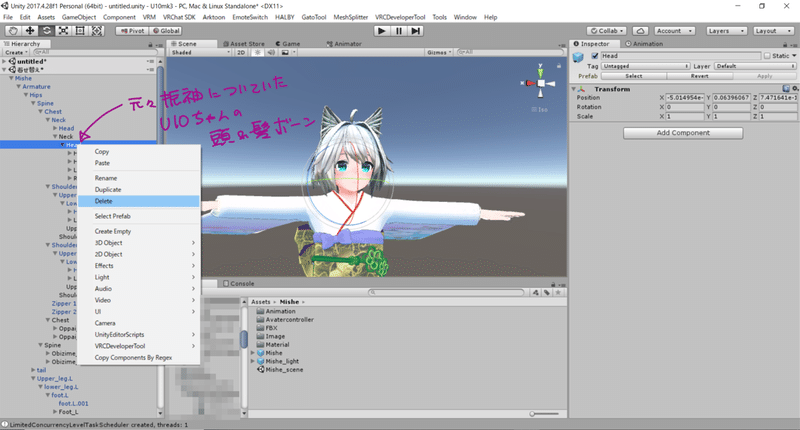
Task: Select Upper_leg.L in Hierarchy
Action: pos(55,378)
